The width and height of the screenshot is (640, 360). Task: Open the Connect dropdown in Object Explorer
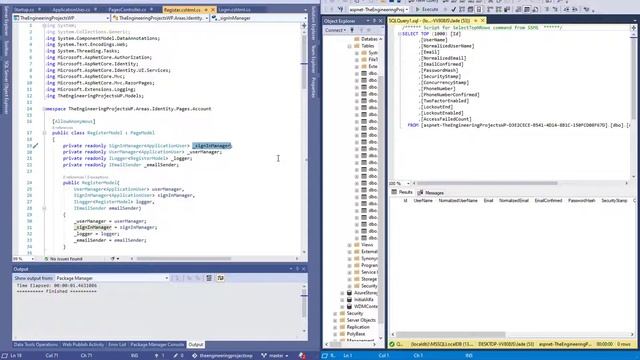point(336,30)
